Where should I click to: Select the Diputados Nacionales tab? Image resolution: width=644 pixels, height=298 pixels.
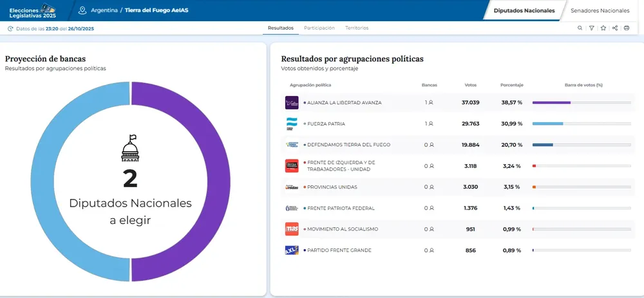click(524, 11)
